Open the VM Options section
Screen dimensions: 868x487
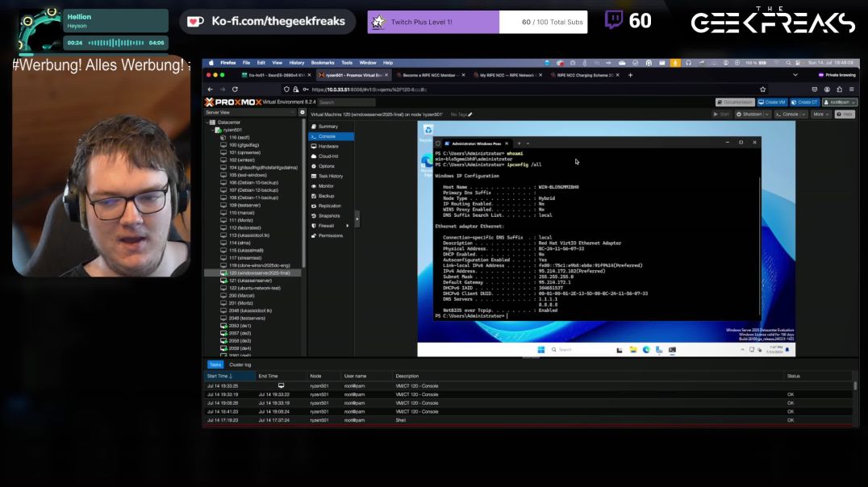click(331, 166)
